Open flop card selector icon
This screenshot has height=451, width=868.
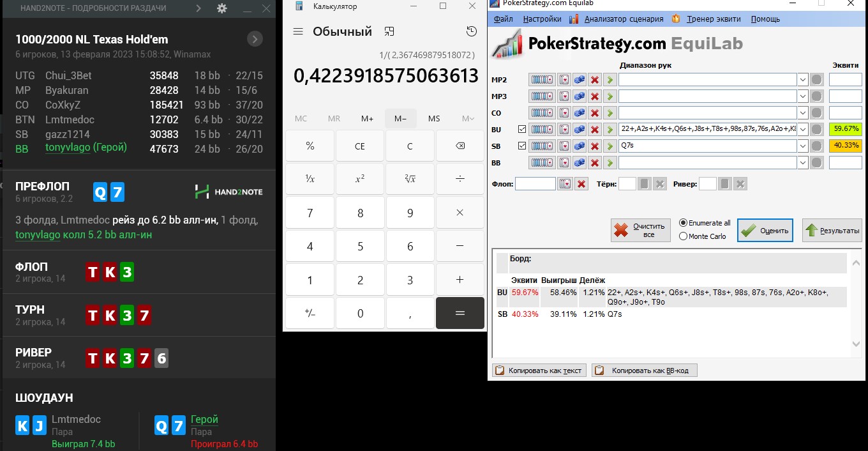click(x=564, y=184)
